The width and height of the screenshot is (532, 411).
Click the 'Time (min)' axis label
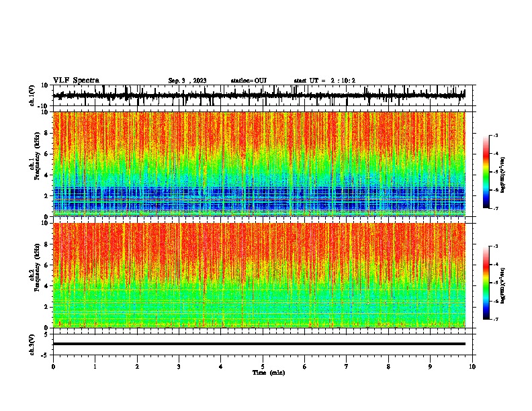point(269,373)
